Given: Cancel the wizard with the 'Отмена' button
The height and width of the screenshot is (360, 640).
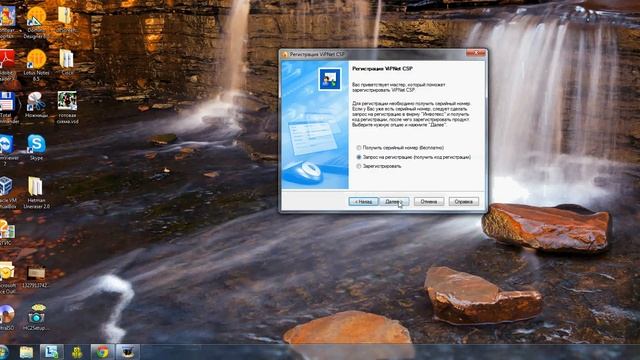Looking at the screenshot, I should pos(429,202).
